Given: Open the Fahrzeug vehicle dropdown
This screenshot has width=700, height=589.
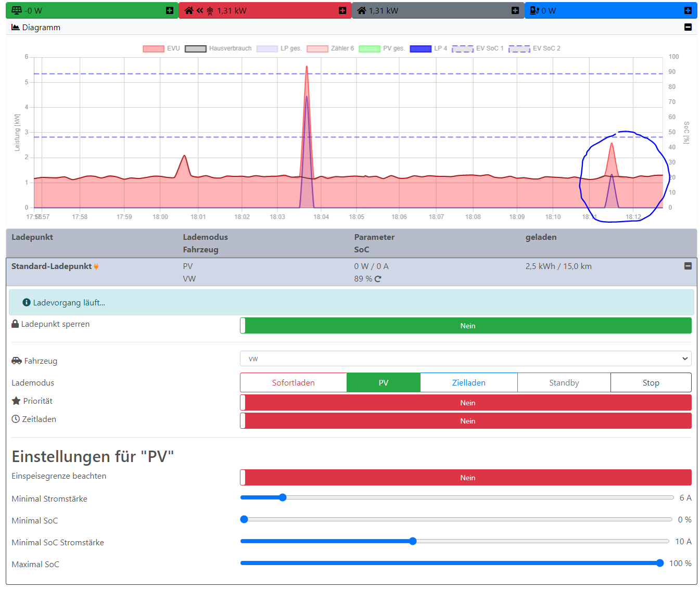Looking at the screenshot, I should [465, 358].
